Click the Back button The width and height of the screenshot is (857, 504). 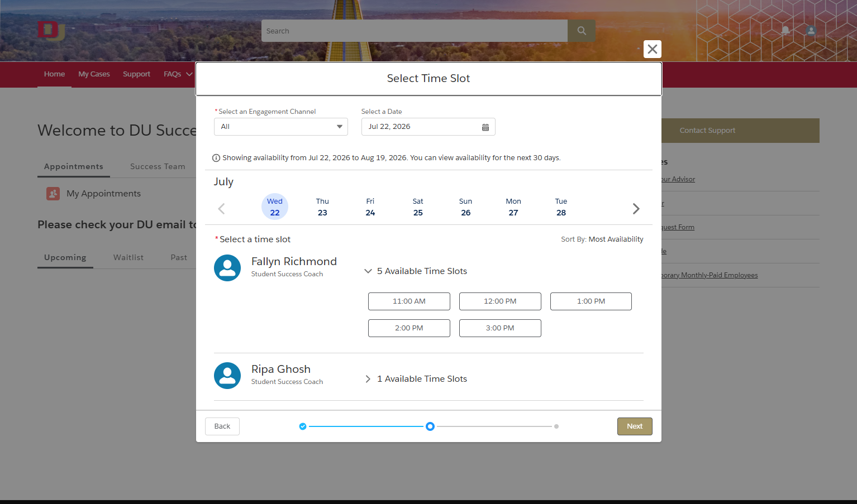point(222,426)
